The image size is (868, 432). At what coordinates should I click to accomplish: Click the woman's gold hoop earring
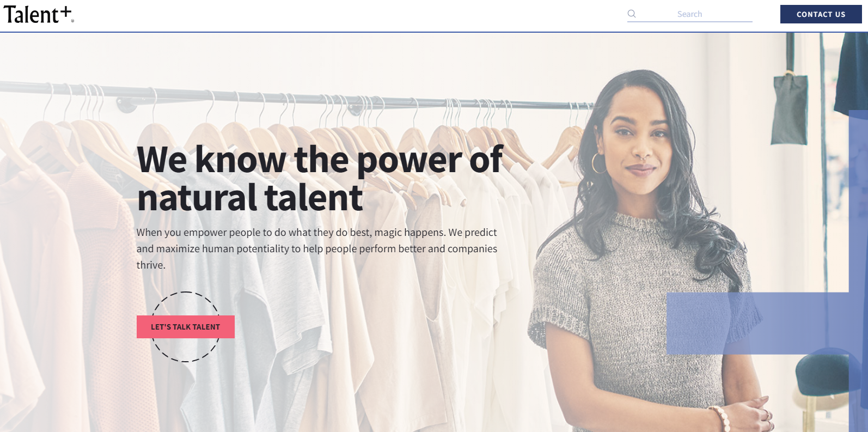[598, 163]
